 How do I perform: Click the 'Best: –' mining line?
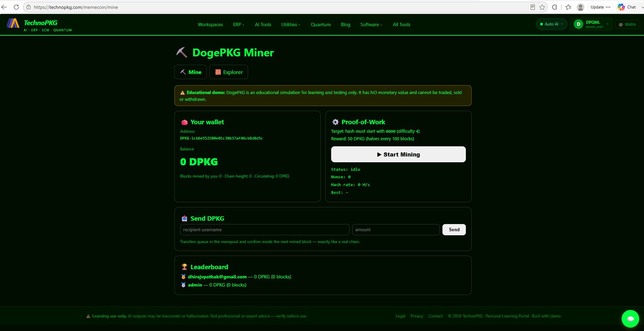(x=340, y=193)
